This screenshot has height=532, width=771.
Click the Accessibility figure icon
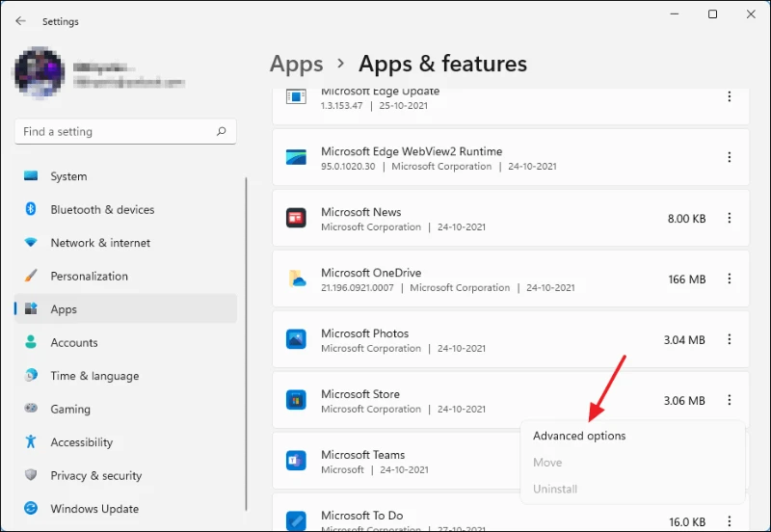coord(31,441)
